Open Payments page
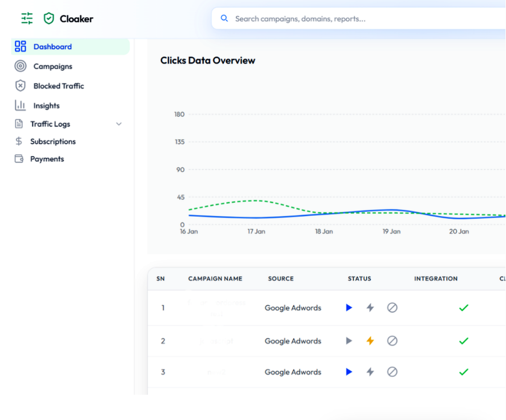The height and width of the screenshot is (420, 506). [70, 159]
